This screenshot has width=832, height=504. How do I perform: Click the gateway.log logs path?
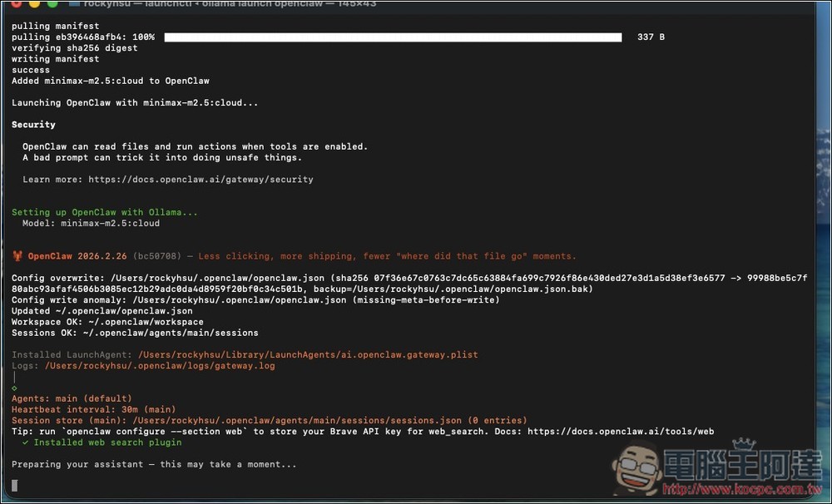point(160,366)
